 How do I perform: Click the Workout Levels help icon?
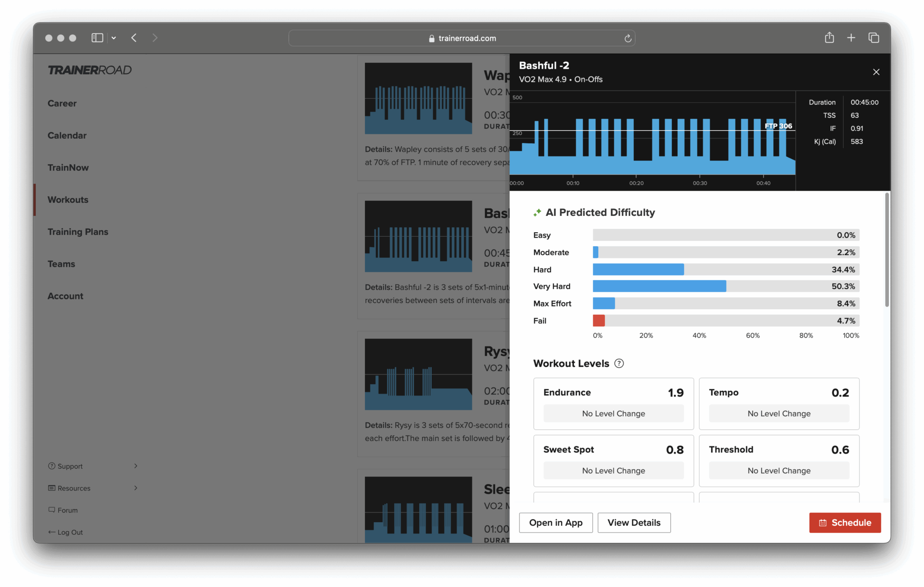click(x=619, y=363)
